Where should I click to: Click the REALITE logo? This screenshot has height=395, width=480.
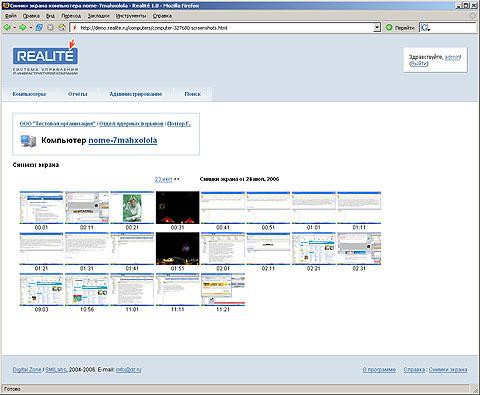(x=45, y=56)
